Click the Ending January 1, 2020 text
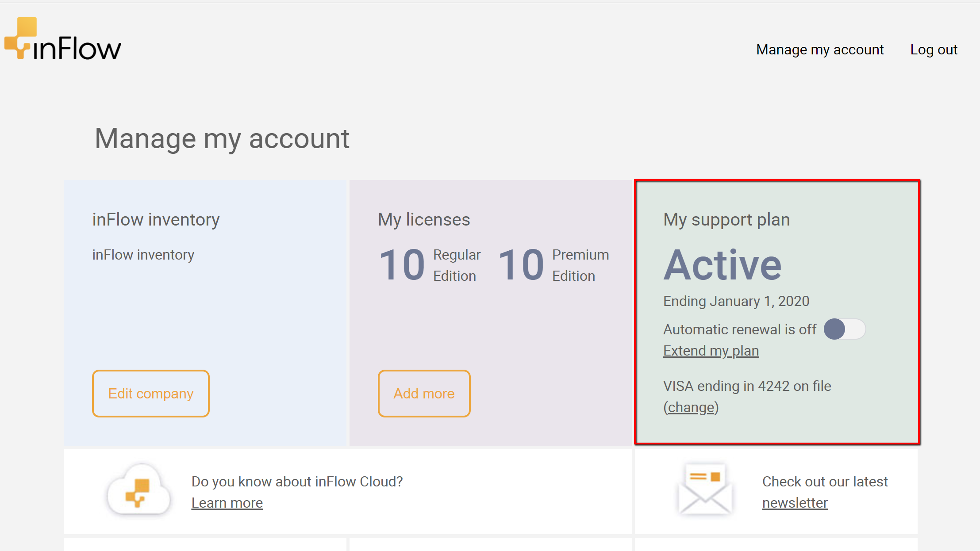The width and height of the screenshot is (980, 551). point(736,301)
